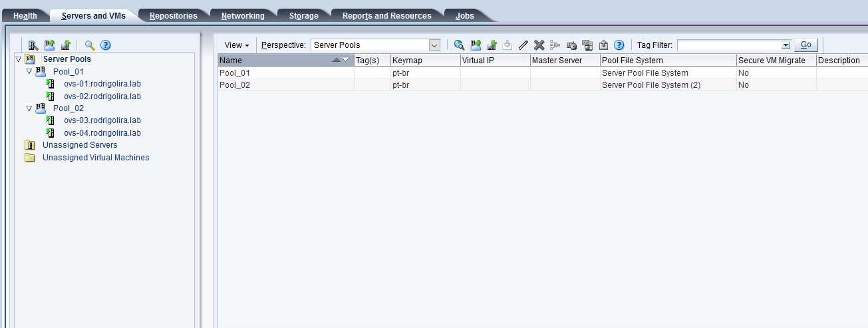Image resolution: width=868 pixels, height=328 pixels.
Task: Switch to the Repositories tab
Action: coord(173,16)
